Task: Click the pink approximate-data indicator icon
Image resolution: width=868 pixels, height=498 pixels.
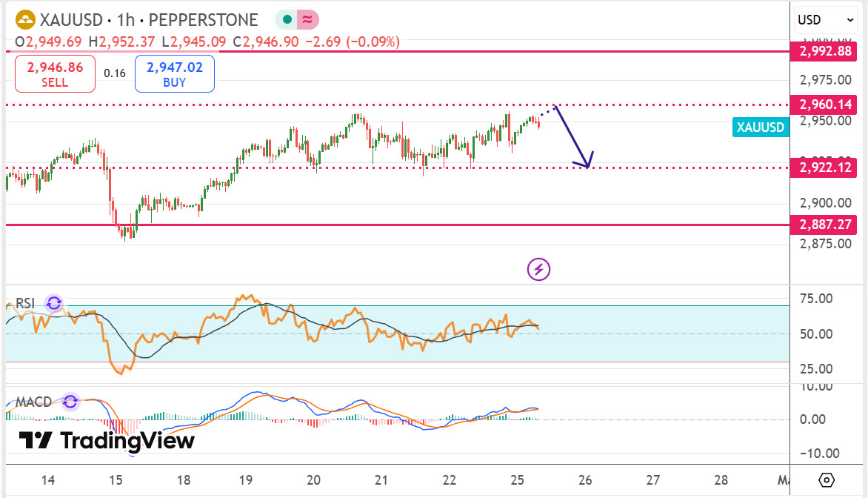Action: (x=307, y=20)
